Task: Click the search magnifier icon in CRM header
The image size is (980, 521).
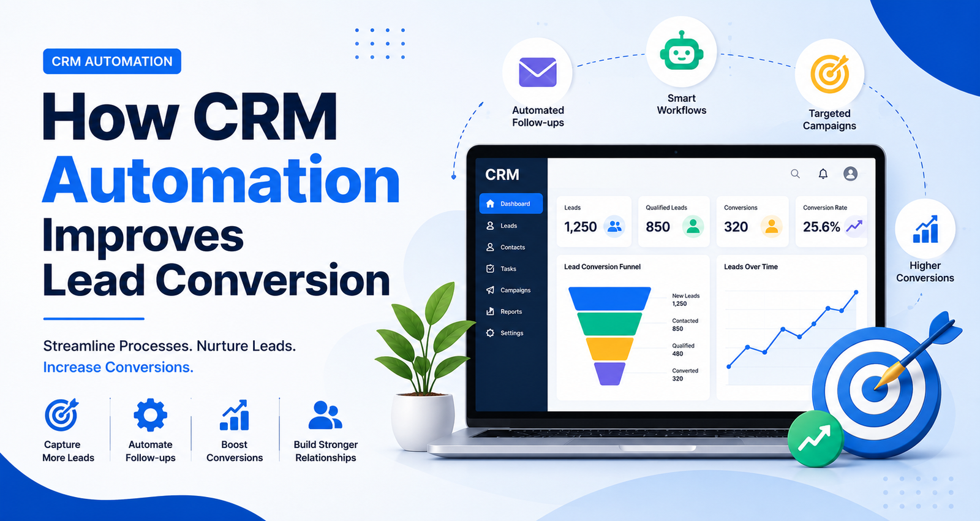Action: coord(795,174)
